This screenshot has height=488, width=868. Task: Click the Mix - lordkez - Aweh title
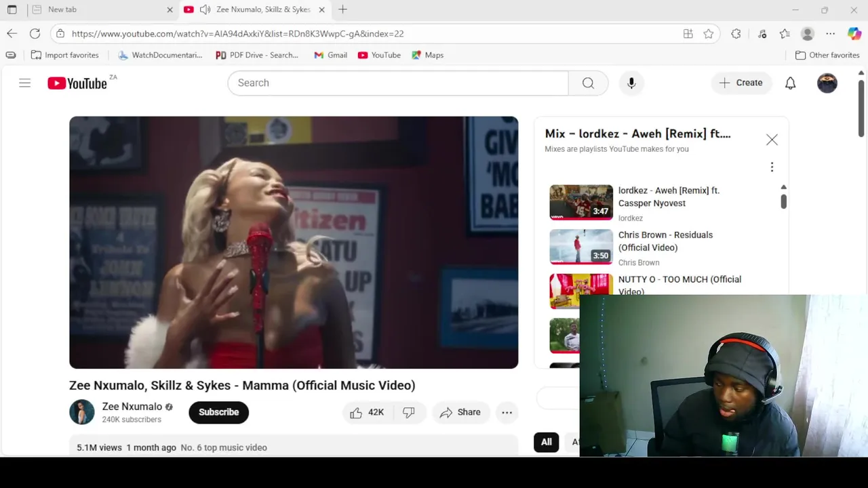637,134
